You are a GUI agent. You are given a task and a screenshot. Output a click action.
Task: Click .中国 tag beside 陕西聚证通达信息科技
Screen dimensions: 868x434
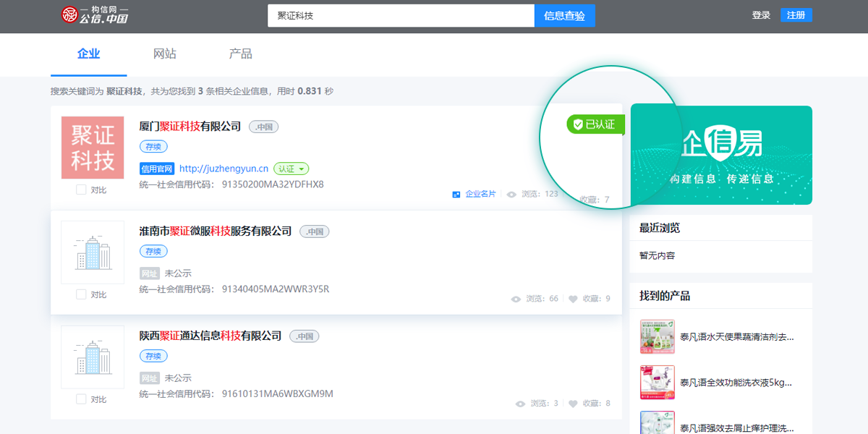point(305,336)
